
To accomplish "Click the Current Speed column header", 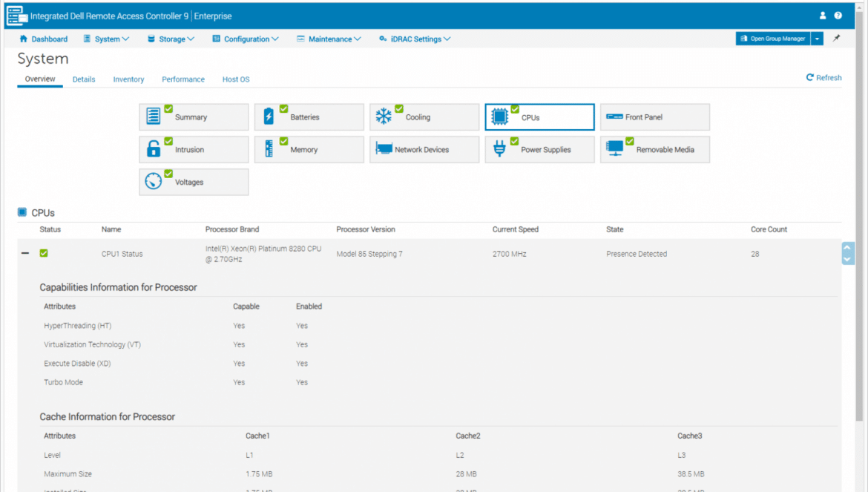I will pos(516,229).
